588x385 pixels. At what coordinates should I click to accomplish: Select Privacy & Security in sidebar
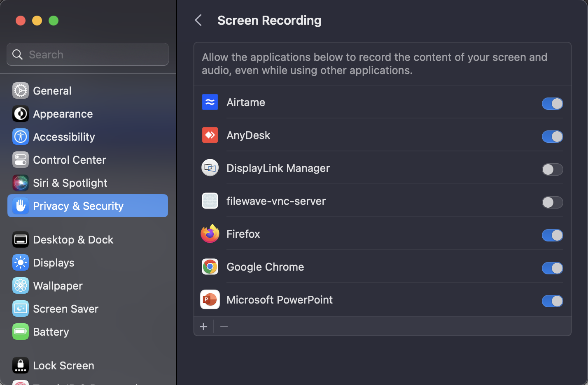point(88,206)
